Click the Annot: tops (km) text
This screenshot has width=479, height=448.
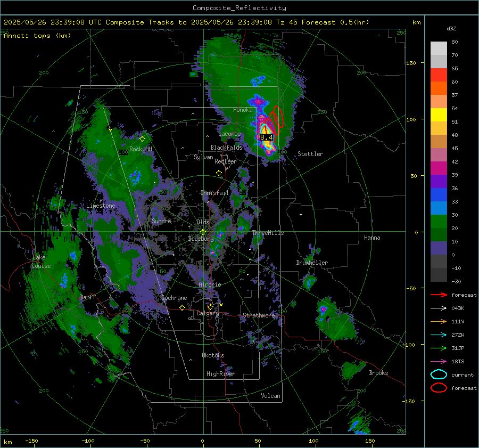[x=37, y=36]
